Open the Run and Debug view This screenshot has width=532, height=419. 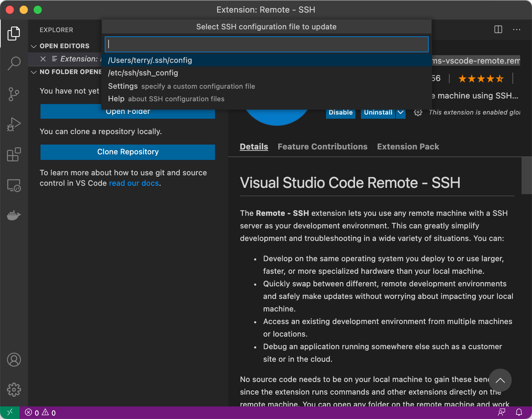[x=14, y=124]
